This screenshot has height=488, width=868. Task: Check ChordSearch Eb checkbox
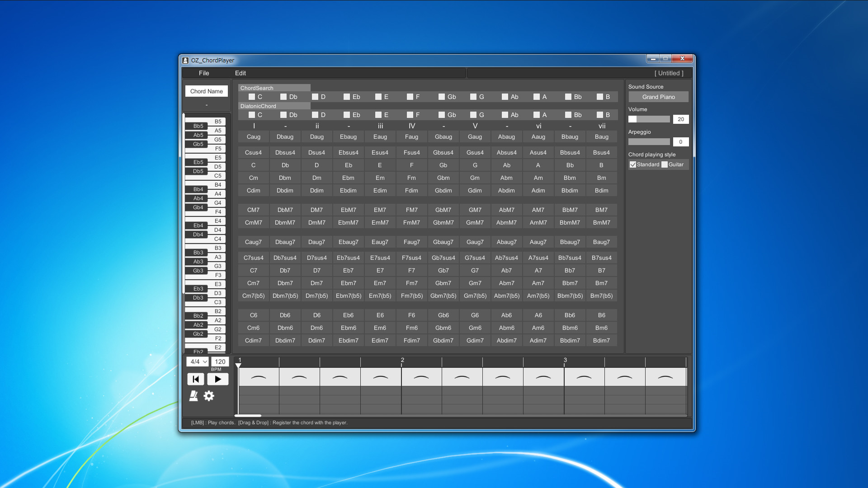click(x=347, y=97)
